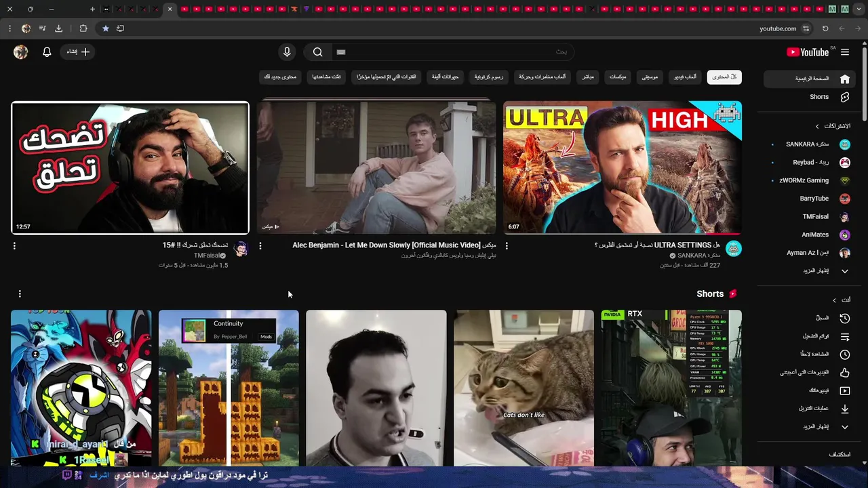Go to the Home (الصفحة الرئيسية) sidebar item
This screenshot has width=868, height=488.
pyautogui.click(x=810, y=79)
